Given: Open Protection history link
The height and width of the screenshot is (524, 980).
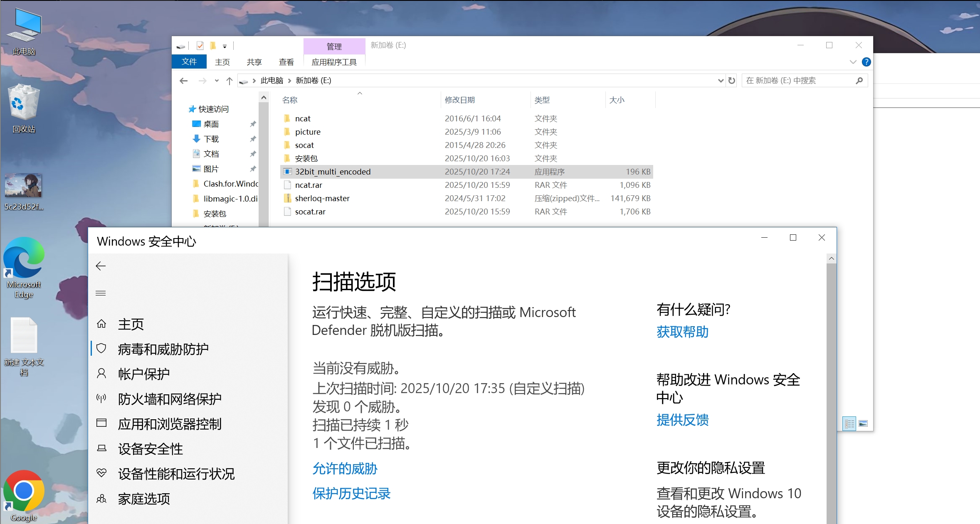Looking at the screenshot, I should (351, 493).
